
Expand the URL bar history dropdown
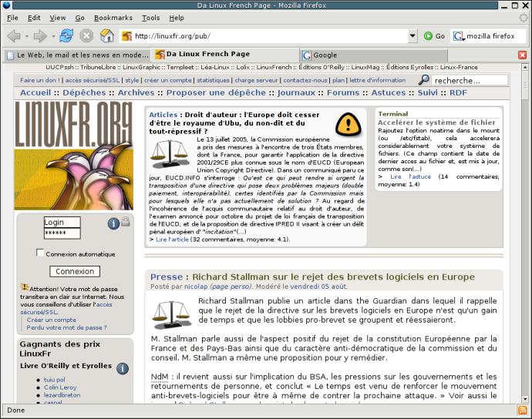pyautogui.click(x=413, y=35)
